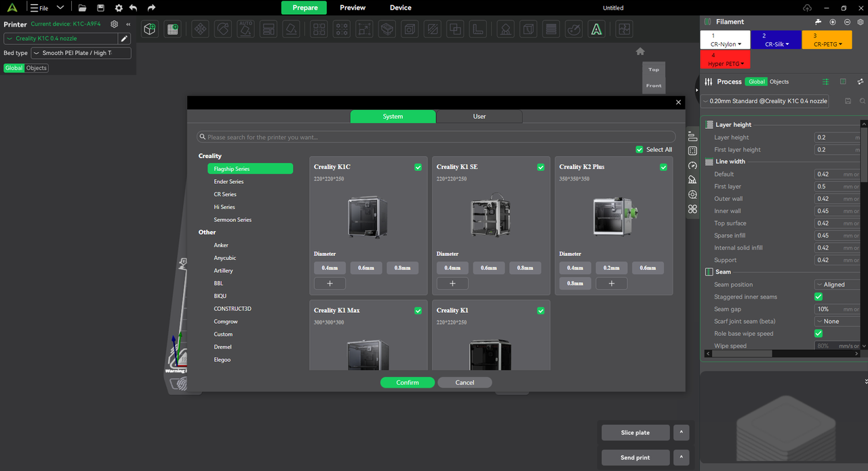Click the add plate grid icon
This screenshot has width=868, height=471.
pos(173,29)
